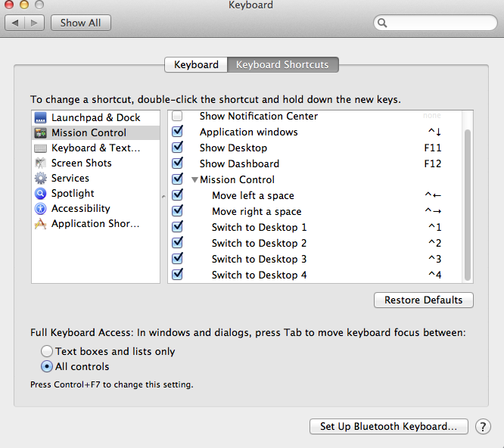Open Set Up Bluetooth Keyboard dialog
Viewport: 504px width, 448px height.
pyautogui.click(x=388, y=427)
